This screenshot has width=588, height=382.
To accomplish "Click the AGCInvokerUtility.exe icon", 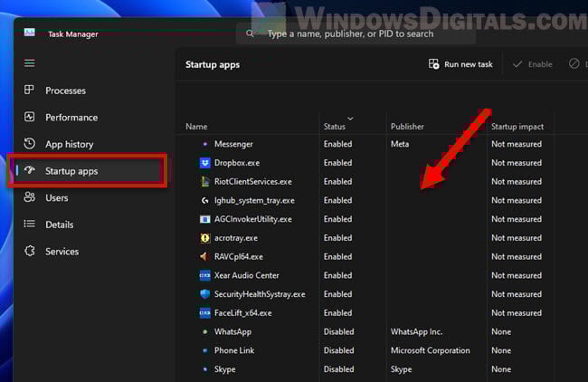I will click(204, 219).
